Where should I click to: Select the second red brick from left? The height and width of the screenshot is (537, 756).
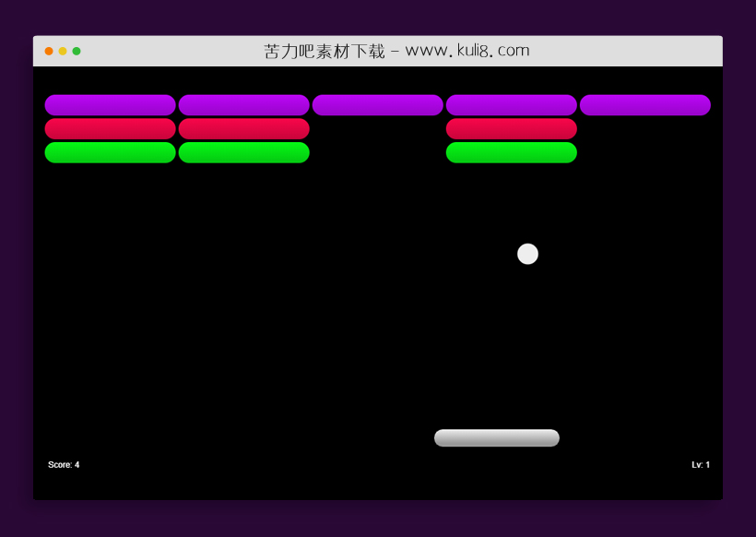tap(243, 129)
